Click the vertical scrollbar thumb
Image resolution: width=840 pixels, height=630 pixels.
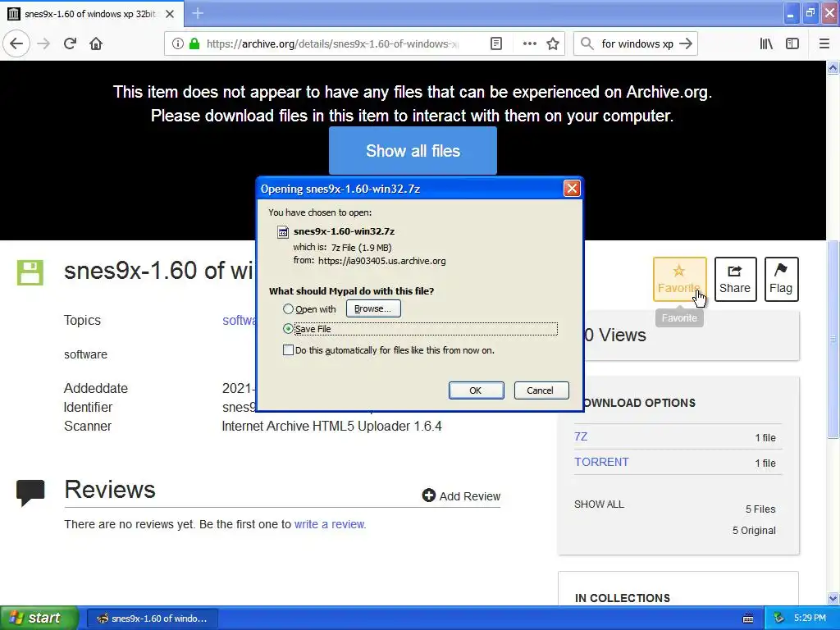click(833, 339)
